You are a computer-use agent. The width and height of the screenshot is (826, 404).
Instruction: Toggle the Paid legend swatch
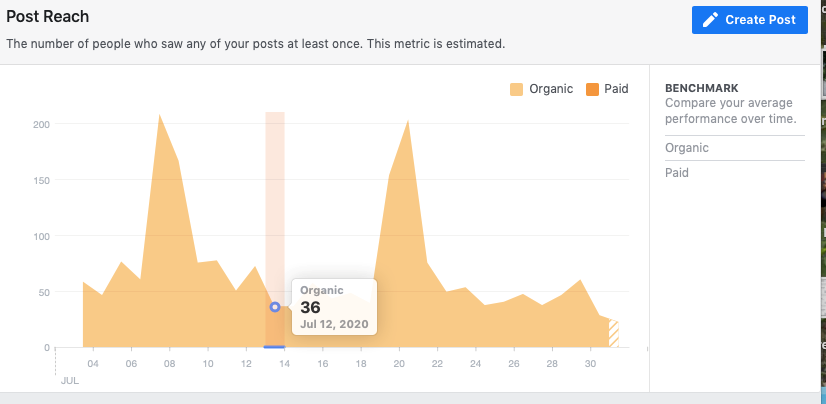click(592, 89)
